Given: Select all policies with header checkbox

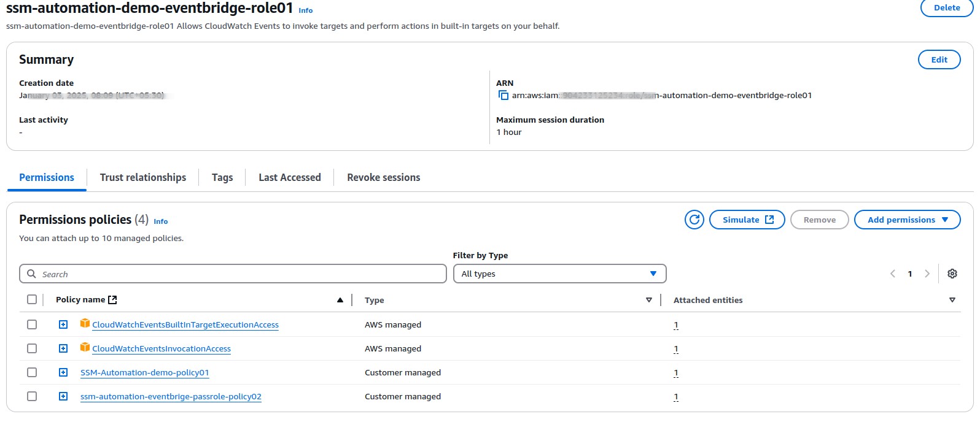Looking at the screenshot, I should click(32, 299).
